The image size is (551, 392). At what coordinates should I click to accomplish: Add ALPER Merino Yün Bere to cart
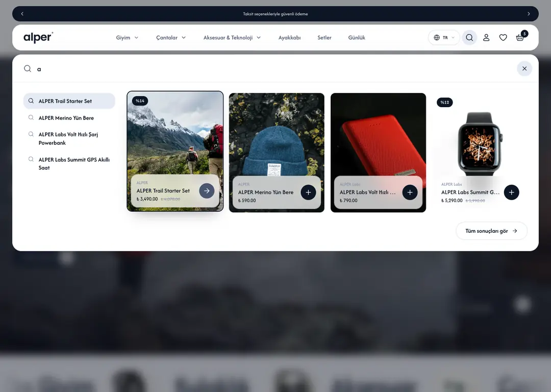308,192
